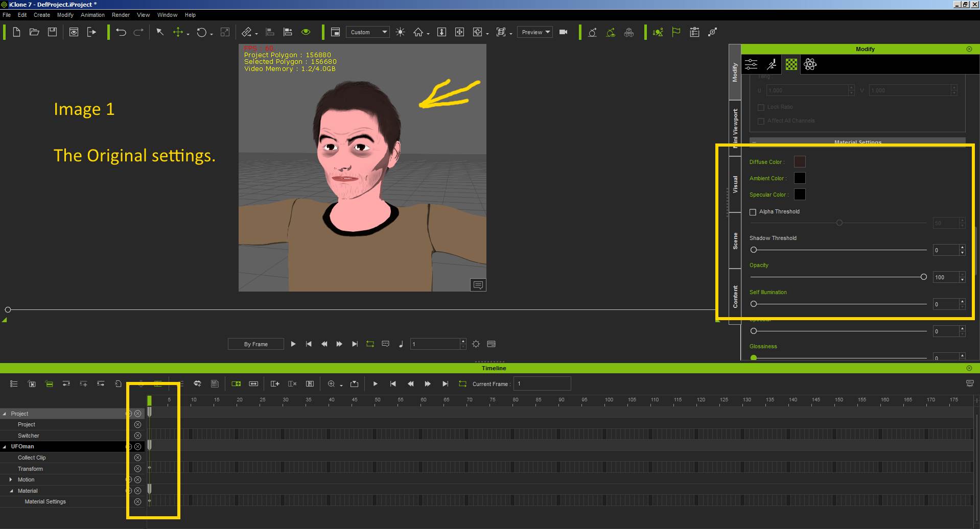Toggle the green timeline track view icon
980x529 pixels.
[x=49, y=383]
